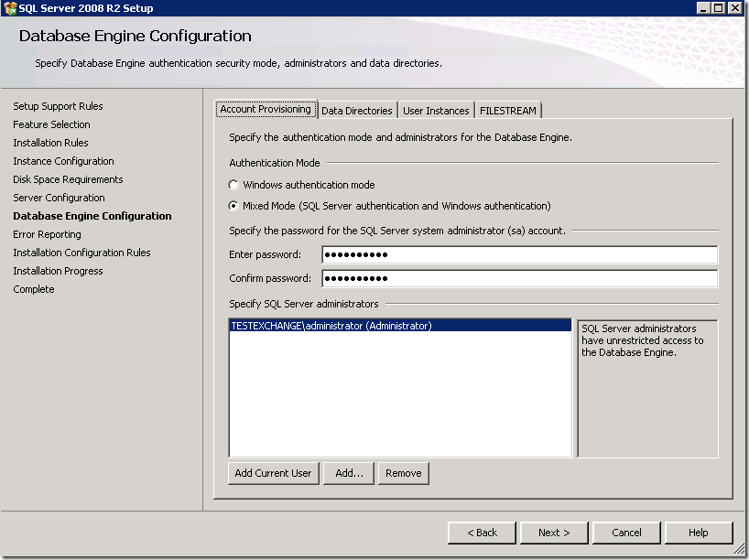The image size is (749, 560).
Task: Click Database Engine Configuration sidebar step
Action: click(92, 216)
